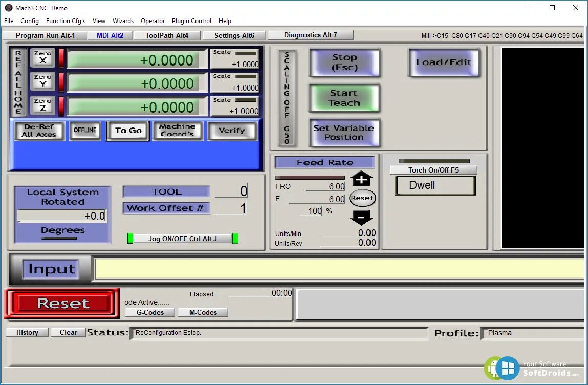Screen dimensions: 588x385
Task: Click the Verify button
Action: click(232, 130)
